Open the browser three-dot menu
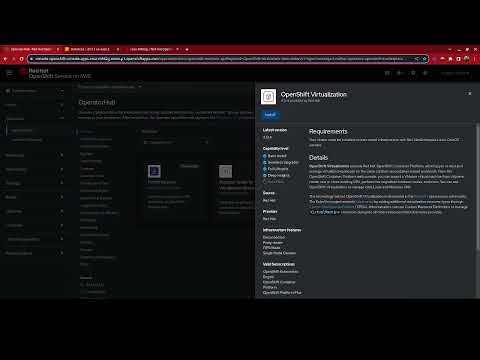This screenshot has width=480, height=360. 475,59
